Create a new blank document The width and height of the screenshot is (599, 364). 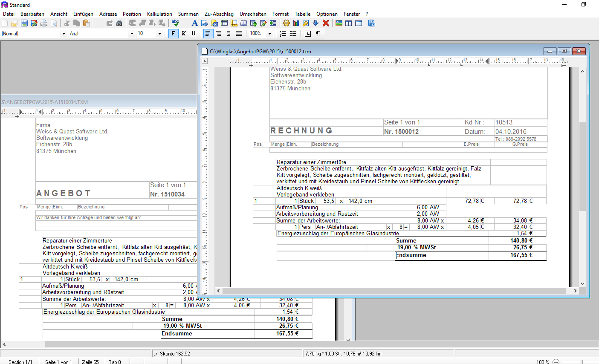(x=5, y=23)
